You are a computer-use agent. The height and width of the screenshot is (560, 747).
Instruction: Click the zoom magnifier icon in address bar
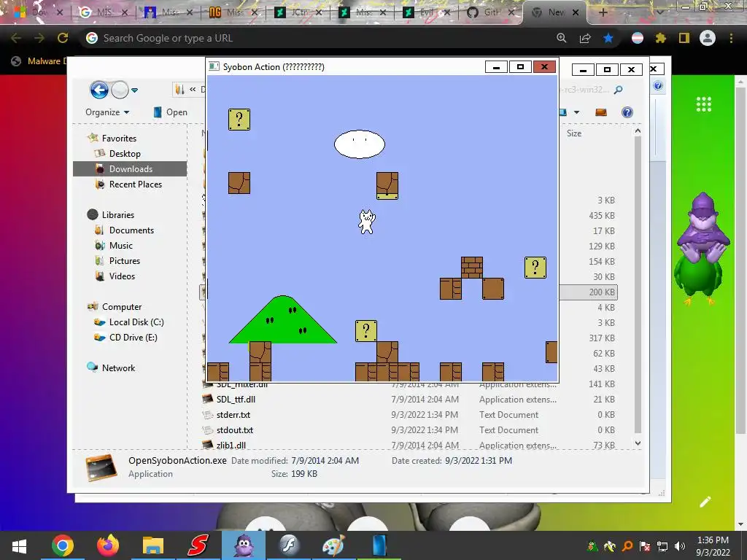pyautogui.click(x=562, y=38)
